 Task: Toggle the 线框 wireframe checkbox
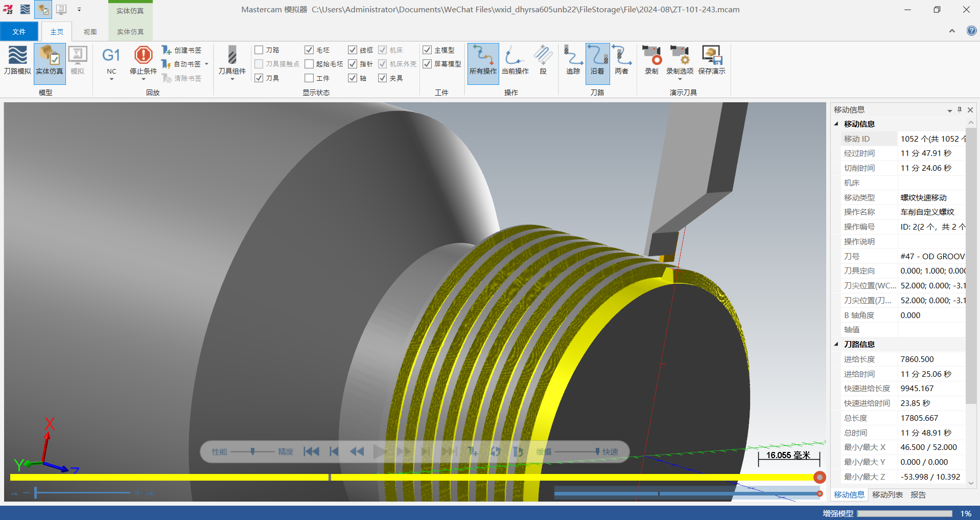(x=352, y=50)
